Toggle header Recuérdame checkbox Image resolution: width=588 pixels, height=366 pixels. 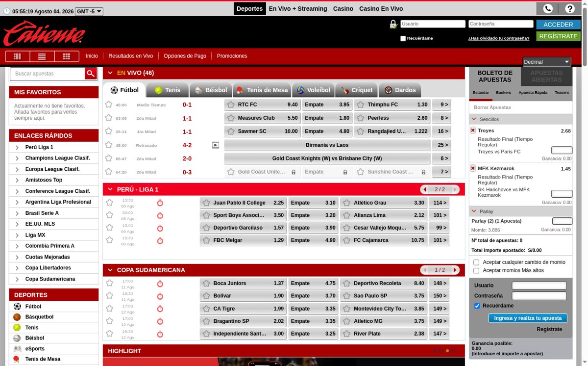click(403, 38)
